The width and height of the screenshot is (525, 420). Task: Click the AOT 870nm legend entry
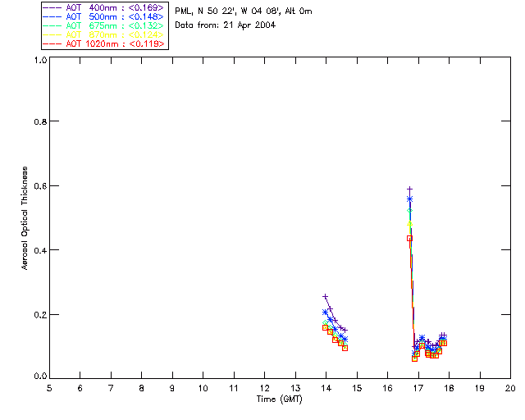coord(103,34)
